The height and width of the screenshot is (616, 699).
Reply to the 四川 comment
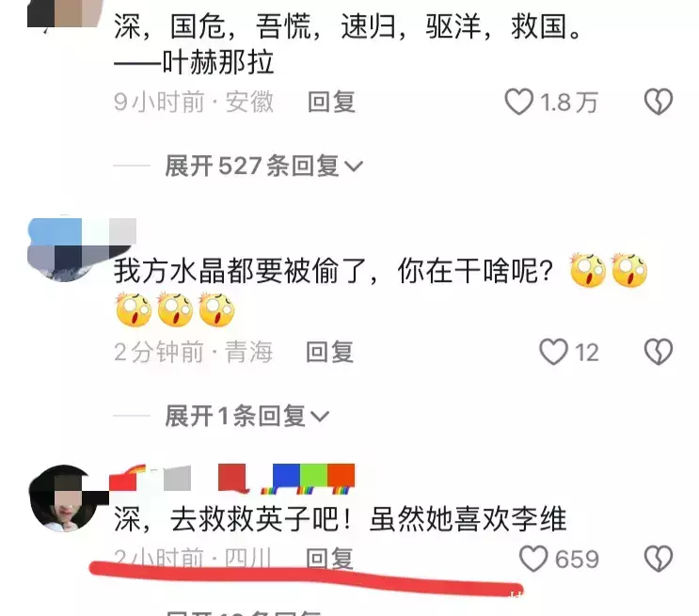[x=330, y=559]
